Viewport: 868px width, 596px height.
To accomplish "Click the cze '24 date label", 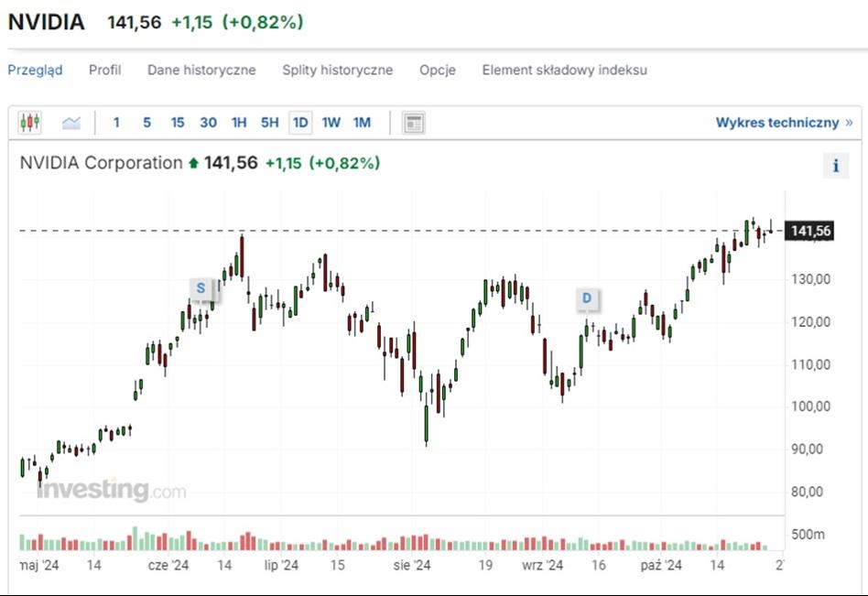I will pos(168,565).
